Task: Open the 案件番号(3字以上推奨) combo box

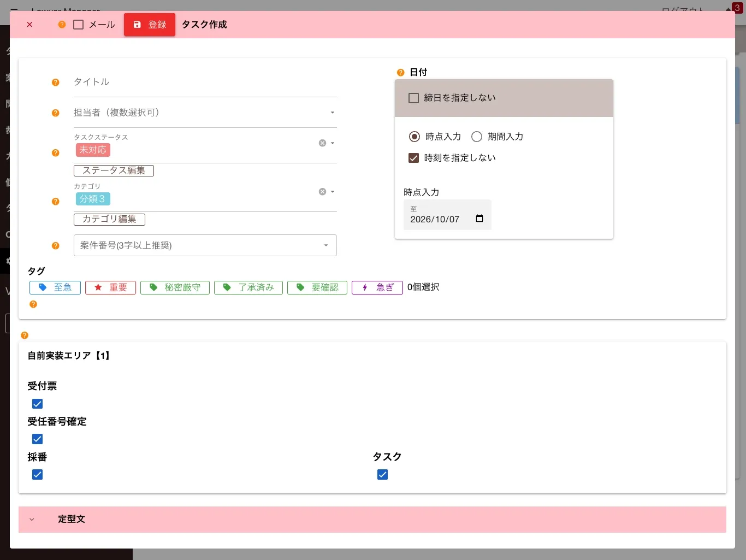Action: pyautogui.click(x=205, y=245)
